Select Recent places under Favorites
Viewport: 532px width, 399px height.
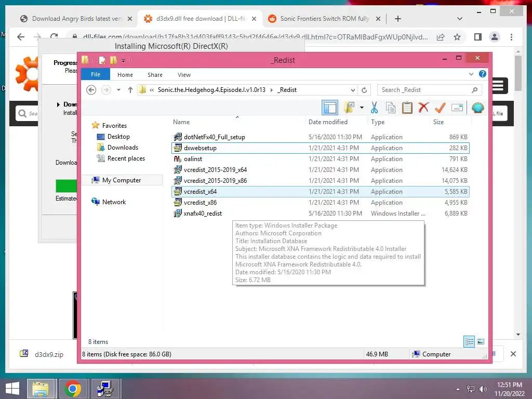coord(126,158)
